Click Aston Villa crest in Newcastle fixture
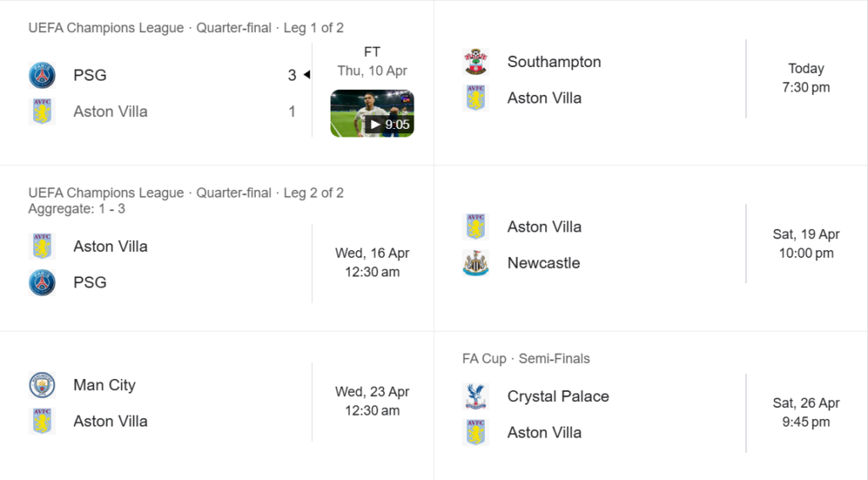 (x=476, y=226)
